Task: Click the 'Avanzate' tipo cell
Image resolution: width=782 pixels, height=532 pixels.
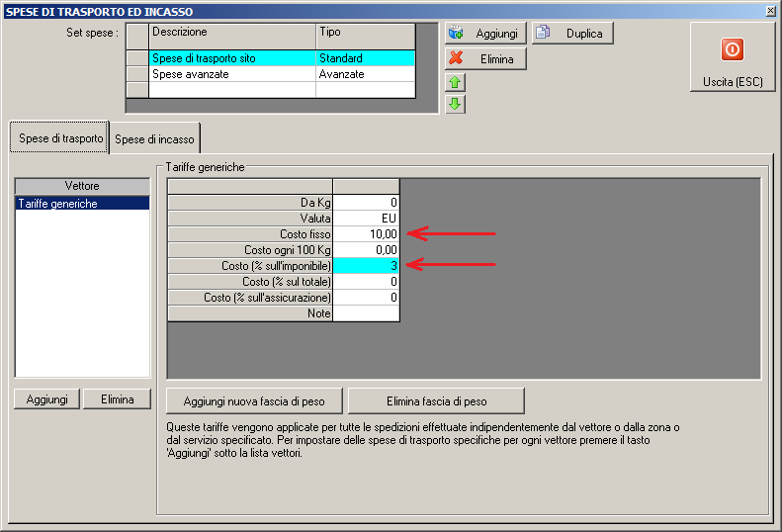Action: coord(366,74)
